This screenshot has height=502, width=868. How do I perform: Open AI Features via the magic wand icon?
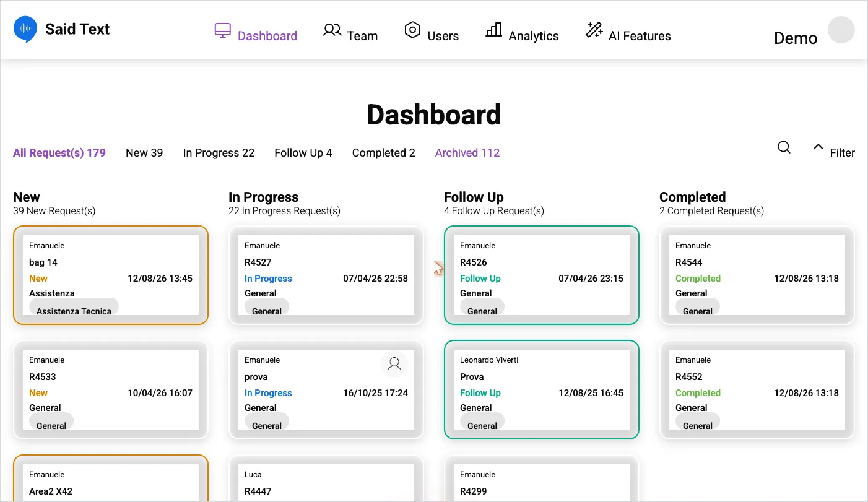point(594,30)
